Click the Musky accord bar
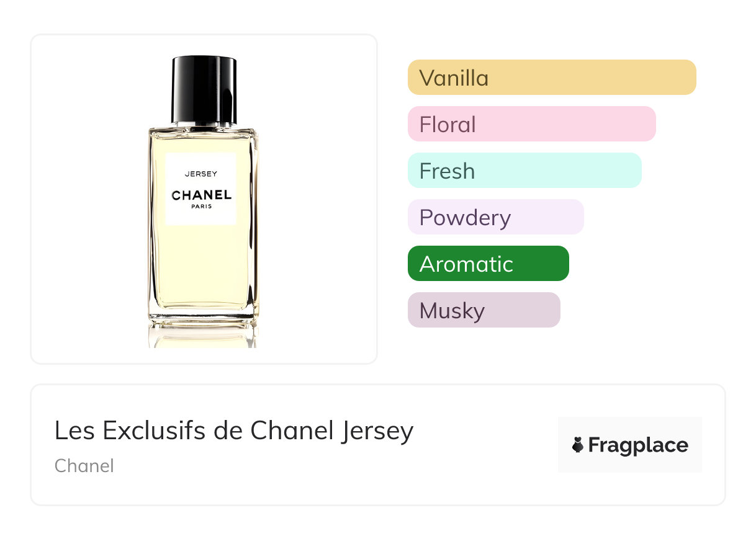This screenshot has height=536, width=756. [484, 310]
